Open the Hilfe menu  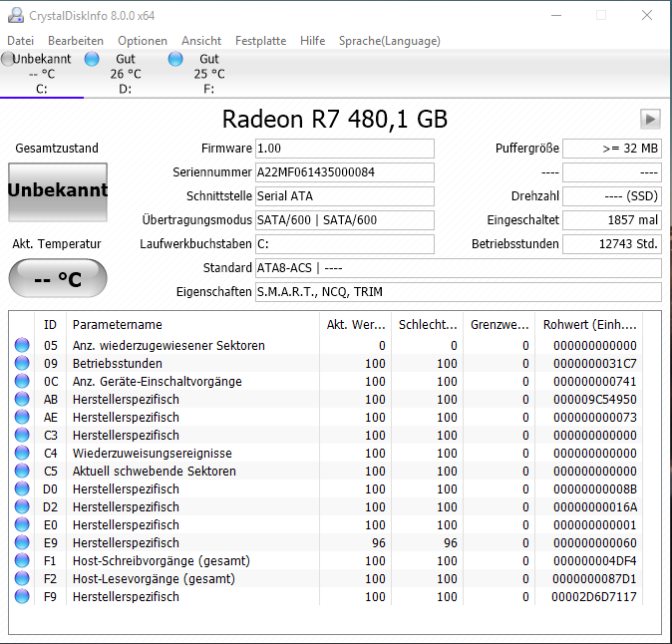point(312,41)
